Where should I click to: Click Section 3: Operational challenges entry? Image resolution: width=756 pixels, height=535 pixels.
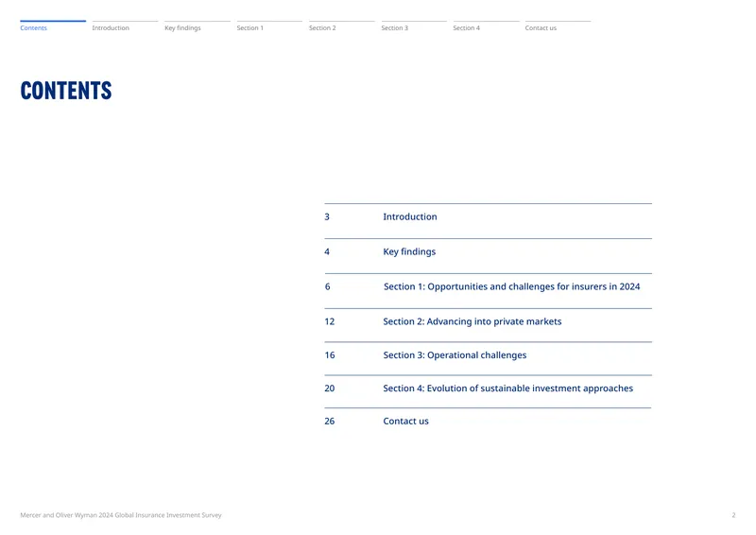click(455, 355)
